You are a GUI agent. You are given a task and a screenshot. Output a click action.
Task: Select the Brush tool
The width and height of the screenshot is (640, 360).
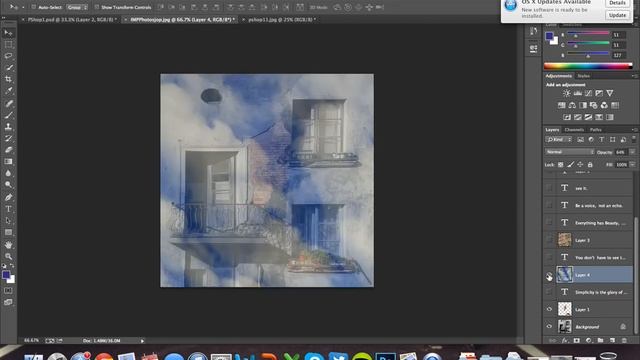click(8, 115)
